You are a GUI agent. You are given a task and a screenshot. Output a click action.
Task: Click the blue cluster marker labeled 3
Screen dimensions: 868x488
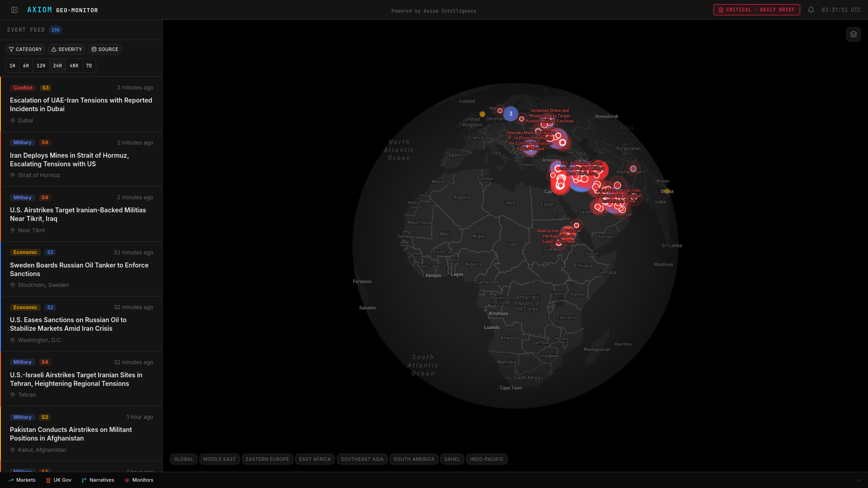(x=510, y=114)
